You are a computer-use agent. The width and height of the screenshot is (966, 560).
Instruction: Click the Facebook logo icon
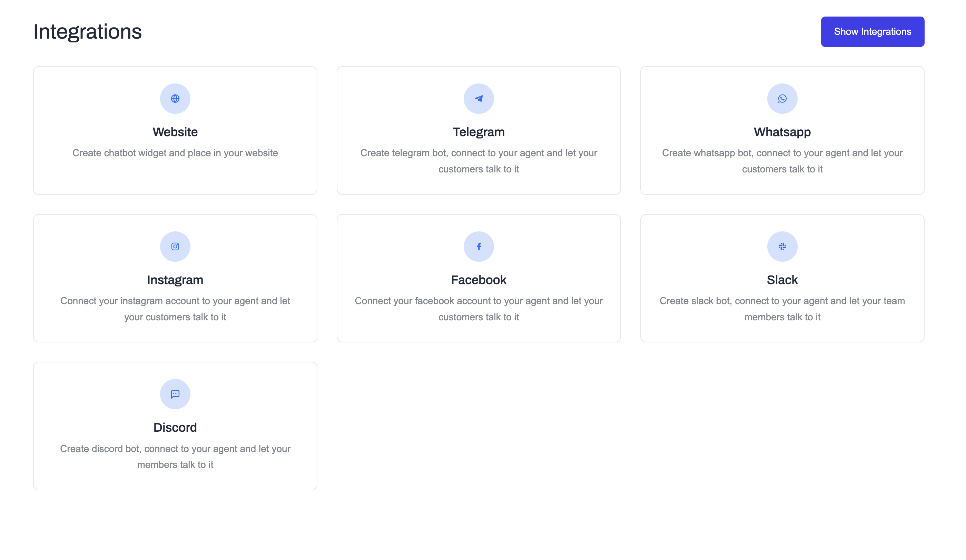(479, 246)
